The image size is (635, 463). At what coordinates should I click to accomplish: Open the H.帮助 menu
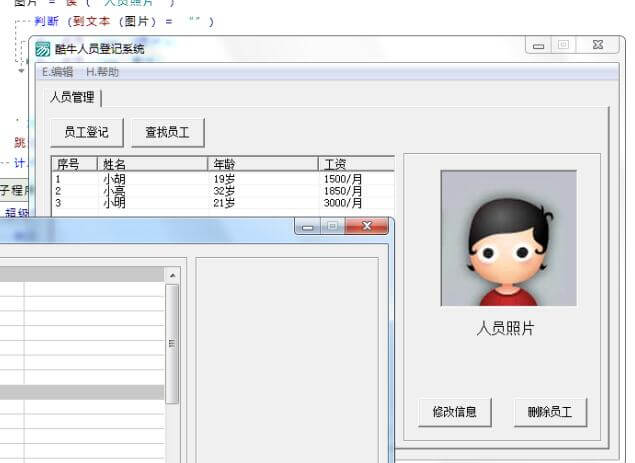click(102, 72)
